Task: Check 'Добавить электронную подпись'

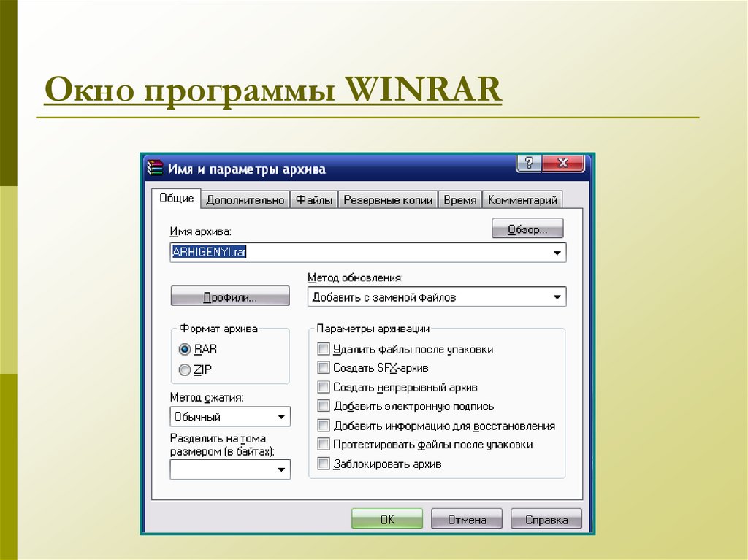Action: [x=324, y=406]
